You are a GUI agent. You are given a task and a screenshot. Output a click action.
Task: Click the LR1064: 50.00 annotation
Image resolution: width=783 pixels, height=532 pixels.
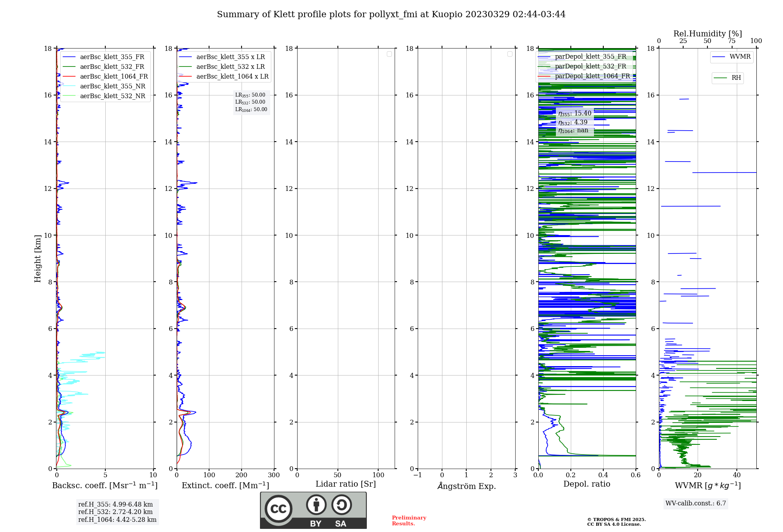(x=251, y=110)
